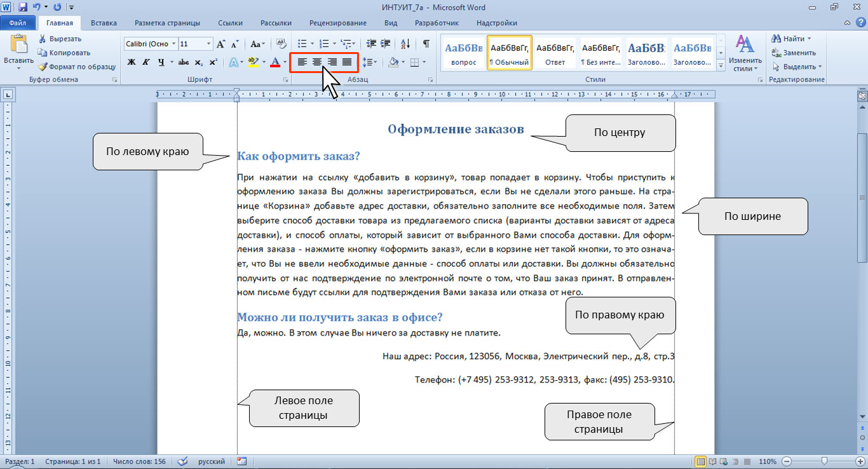
Task: Align paragraph text to the right
Action: click(x=331, y=62)
